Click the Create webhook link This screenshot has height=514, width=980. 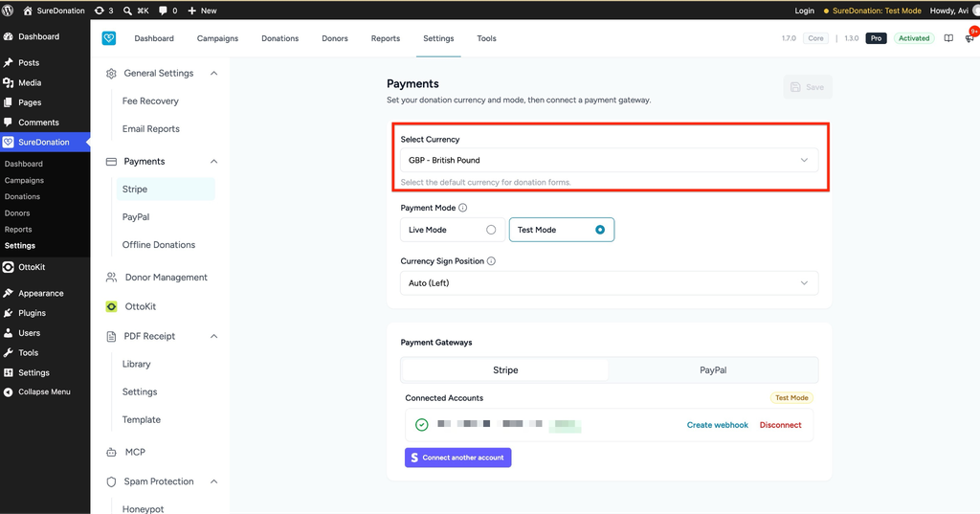718,425
